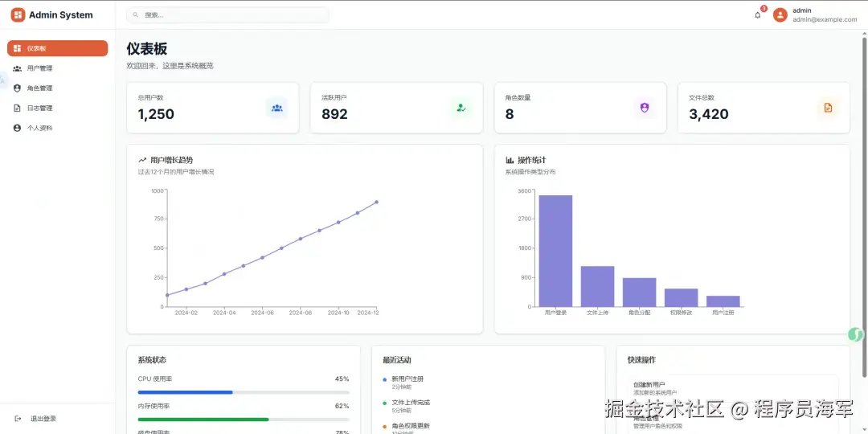This screenshot has width=868, height=434.
Task: Click the 快速操作 card title
Action: coord(641,360)
